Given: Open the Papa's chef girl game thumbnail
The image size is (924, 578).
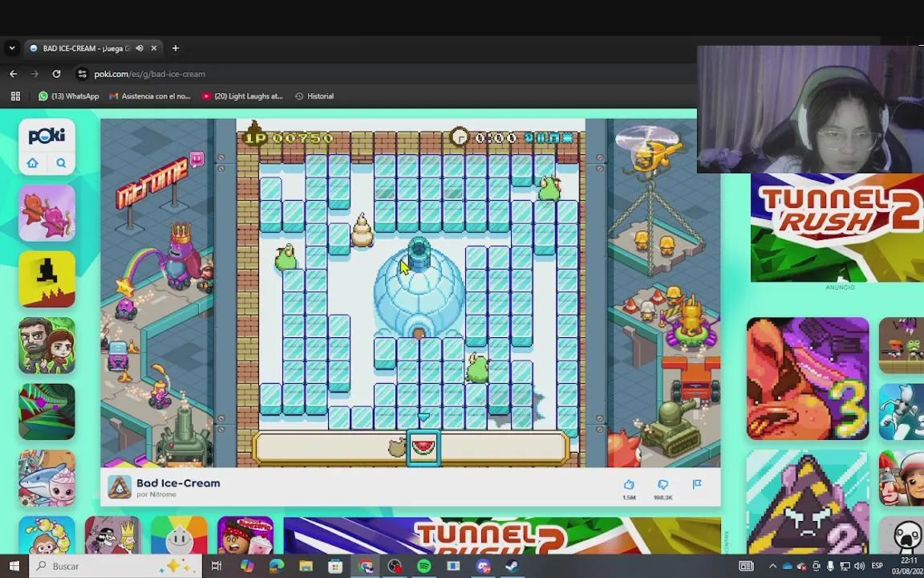Looking at the screenshot, I should pyautogui.click(x=245, y=535).
